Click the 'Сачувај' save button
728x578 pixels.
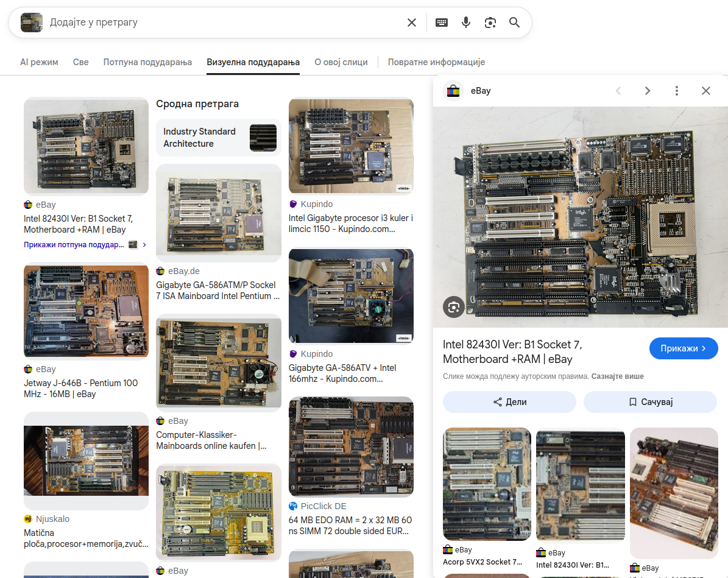click(650, 402)
